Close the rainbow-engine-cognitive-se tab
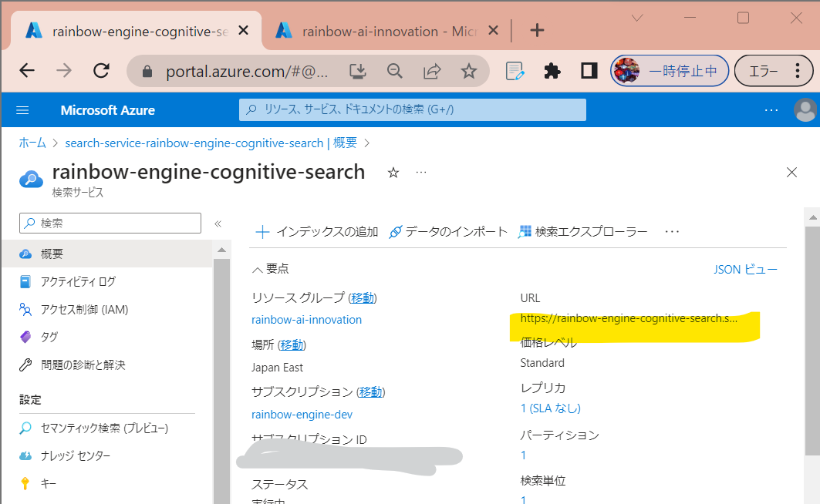820x504 pixels. pos(243,31)
